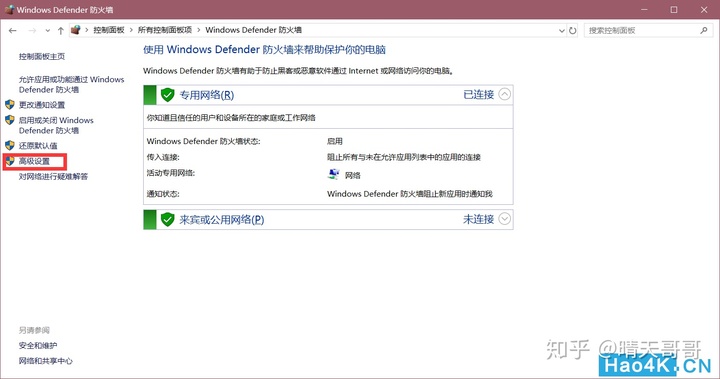Open the recent locations dropdown arrow
The image size is (720, 379).
click(48, 31)
